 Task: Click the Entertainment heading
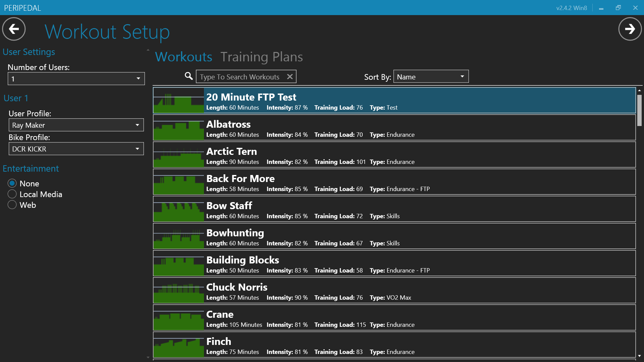(x=31, y=168)
